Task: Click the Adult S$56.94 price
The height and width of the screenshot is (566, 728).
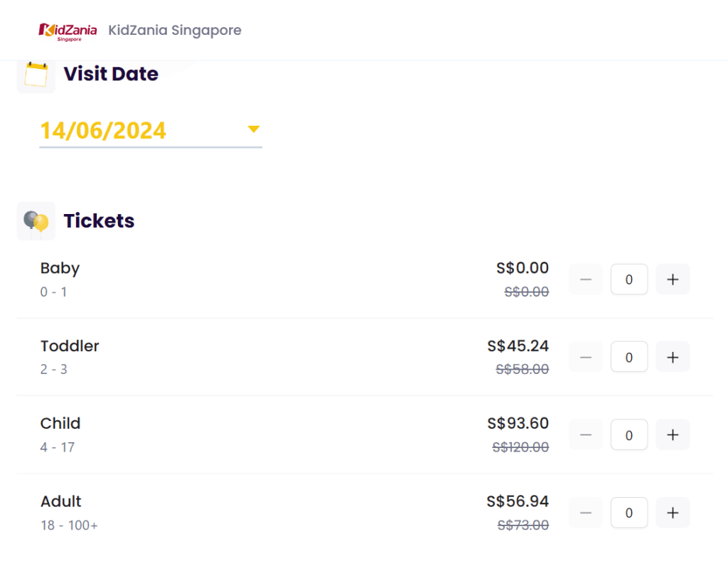Action: click(x=518, y=501)
